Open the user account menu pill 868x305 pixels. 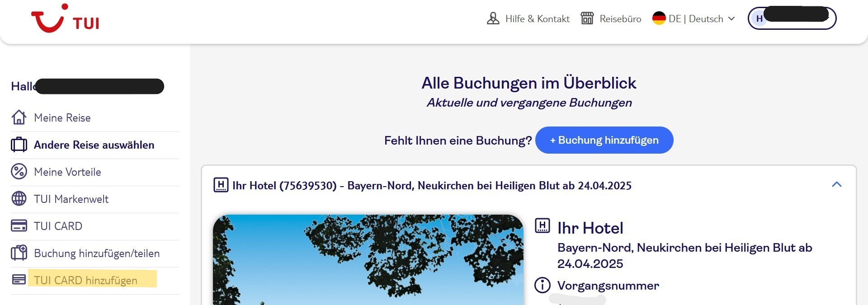point(792,19)
